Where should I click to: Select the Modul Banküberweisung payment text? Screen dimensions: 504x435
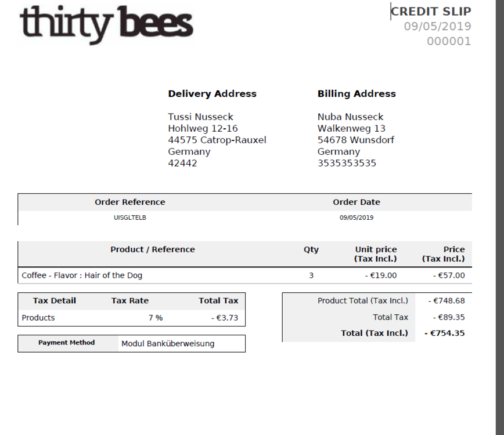tap(168, 343)
